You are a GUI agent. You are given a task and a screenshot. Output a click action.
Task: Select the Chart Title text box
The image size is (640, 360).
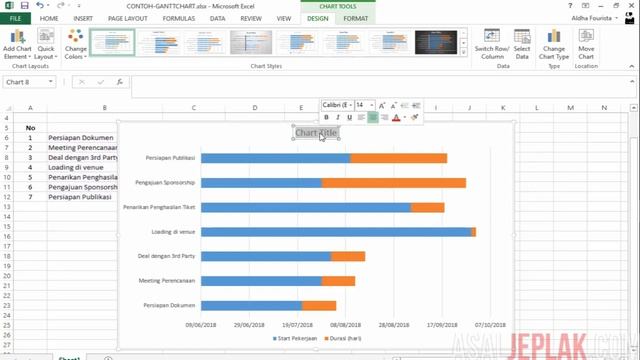[316, 133]
